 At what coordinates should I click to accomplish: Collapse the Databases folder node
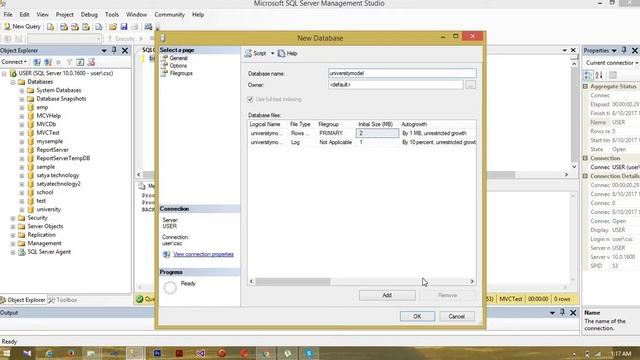click(x=13, y=82)
